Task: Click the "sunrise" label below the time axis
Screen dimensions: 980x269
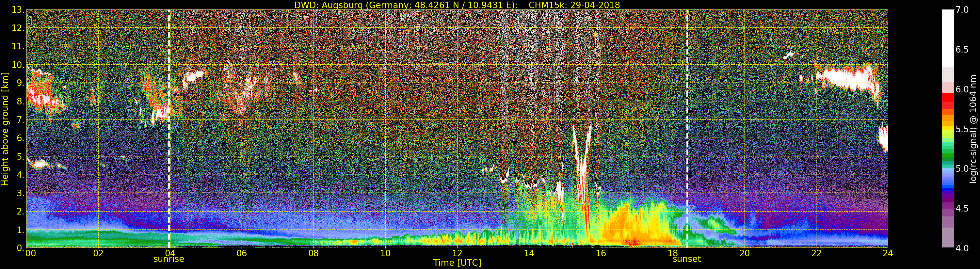Action: (x=169, y=259)
